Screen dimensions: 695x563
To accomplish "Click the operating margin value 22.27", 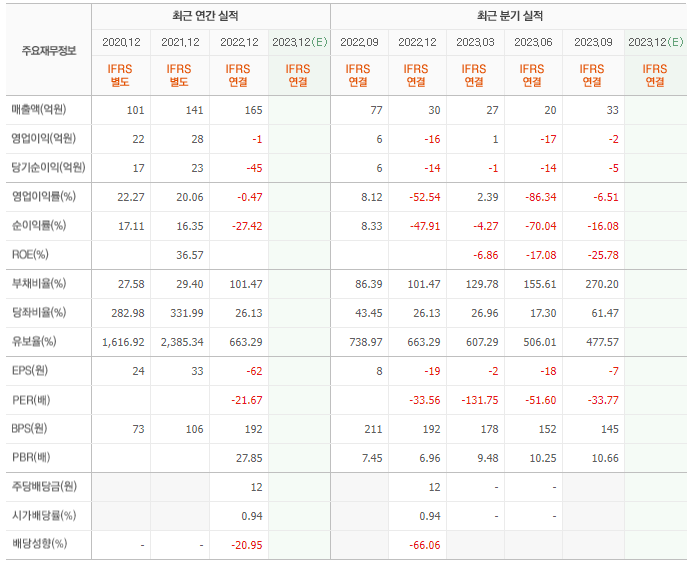I will [x=131, y=197].
